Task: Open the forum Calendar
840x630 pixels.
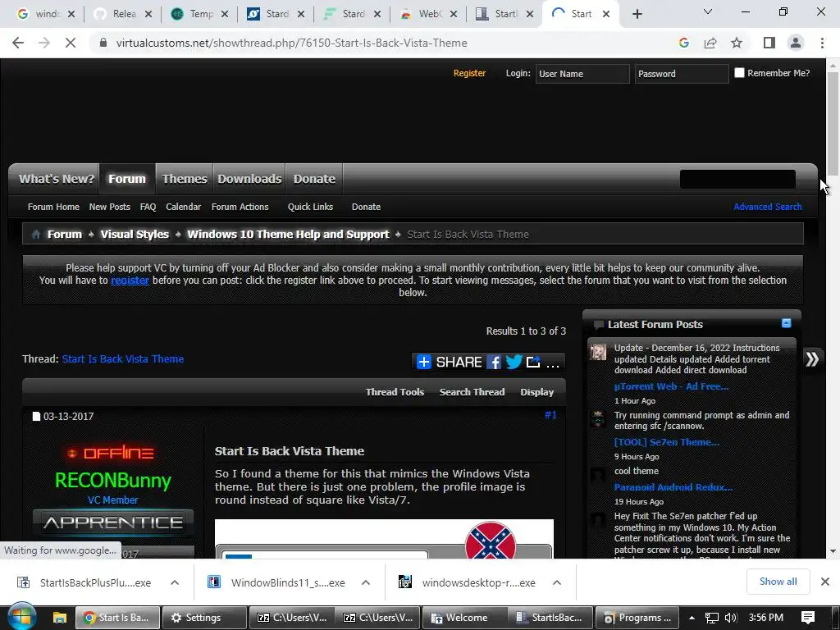Action: pos(183,207)
